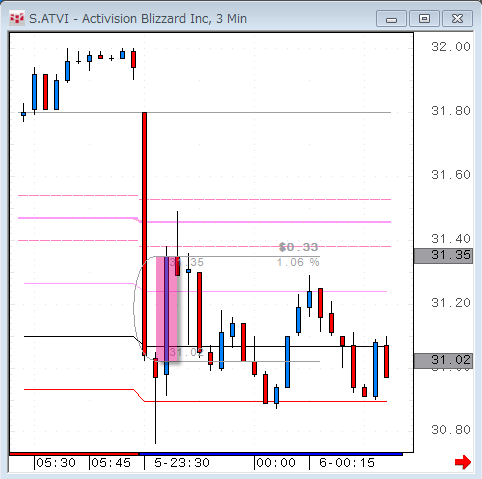Click the 32.00 price axis label
Viewport: 482px width, 479px height.
coord(451,47)
